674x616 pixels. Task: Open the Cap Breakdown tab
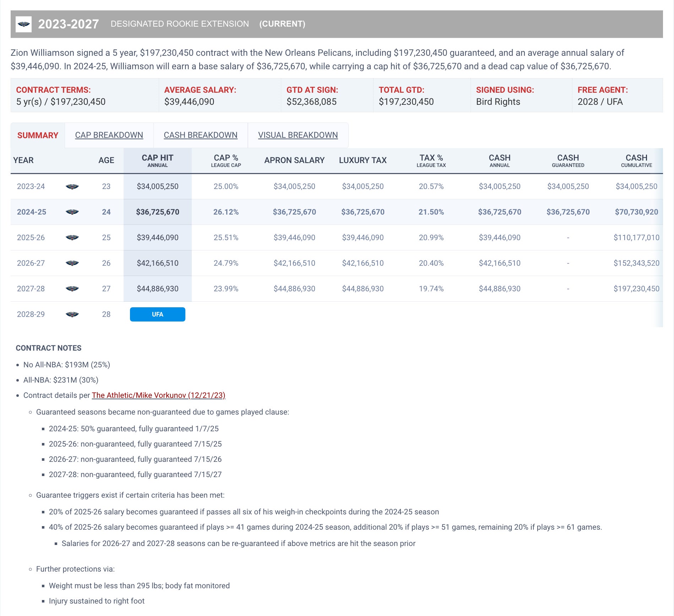(x=109, y=135)
